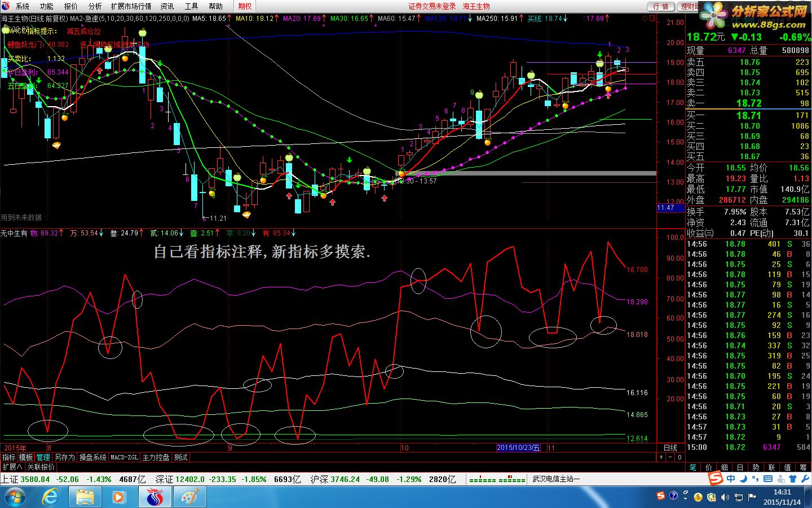This screenshot has width=812, height=508.
Task: Open the Sogou skin shirt icon
Action: click(x=792, y=479)
